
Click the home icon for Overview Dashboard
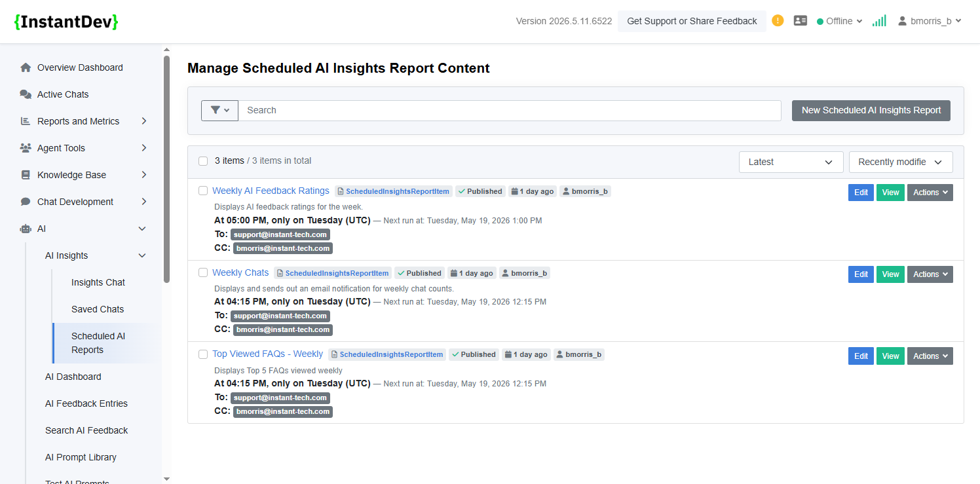[26, 67]
